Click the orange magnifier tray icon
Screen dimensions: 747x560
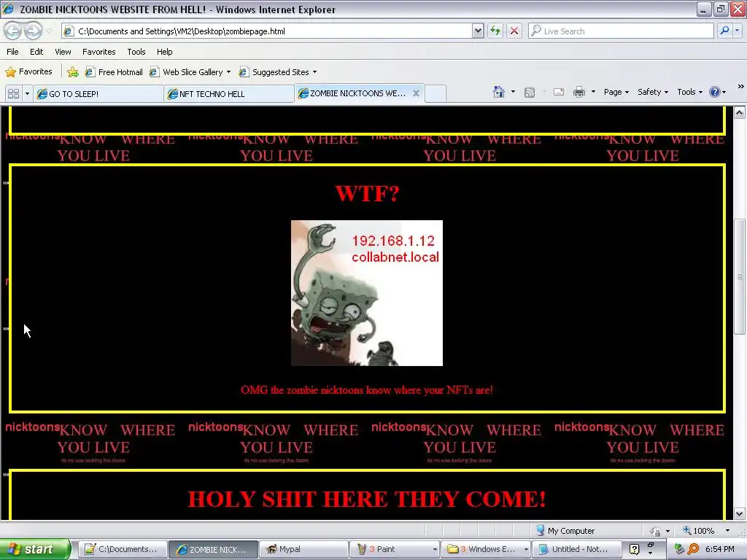tap(693, 549)
